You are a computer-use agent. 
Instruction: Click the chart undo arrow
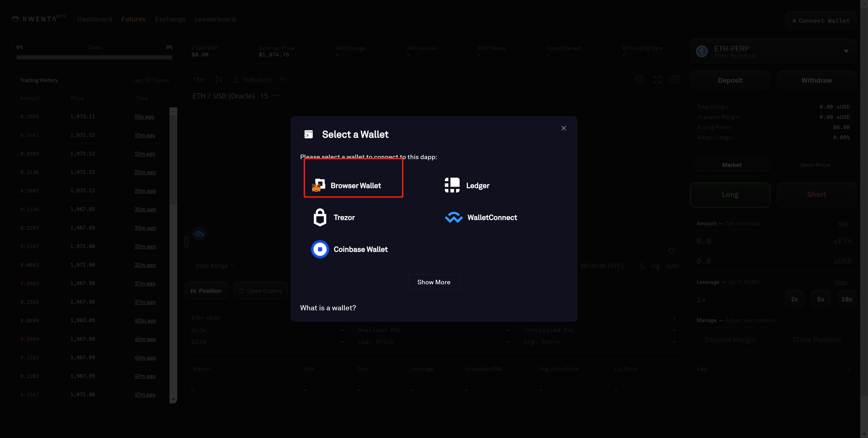[284, 80]
